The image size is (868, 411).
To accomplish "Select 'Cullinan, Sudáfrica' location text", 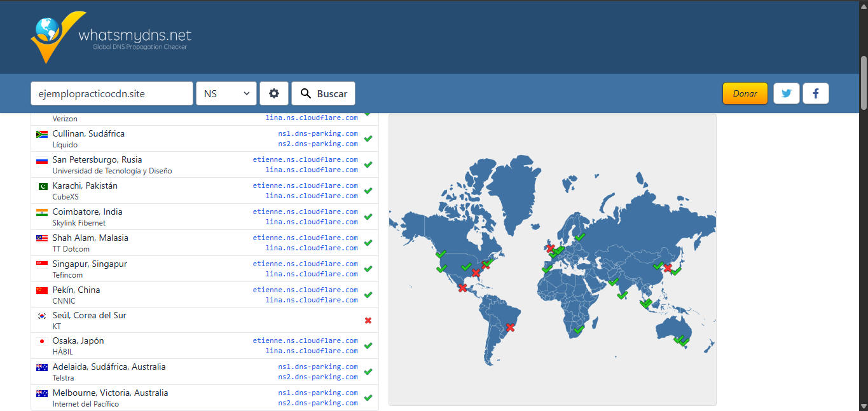I will click(x=88, y=134).
